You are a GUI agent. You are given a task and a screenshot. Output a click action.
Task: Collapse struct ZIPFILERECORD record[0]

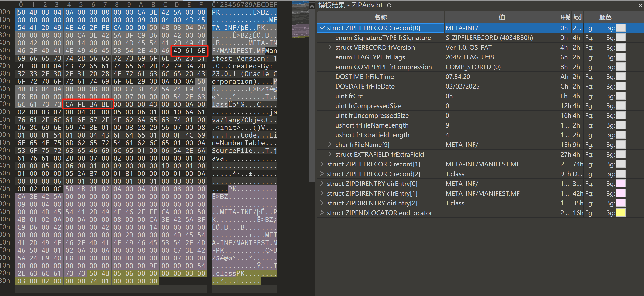click(x=322, y=28)
